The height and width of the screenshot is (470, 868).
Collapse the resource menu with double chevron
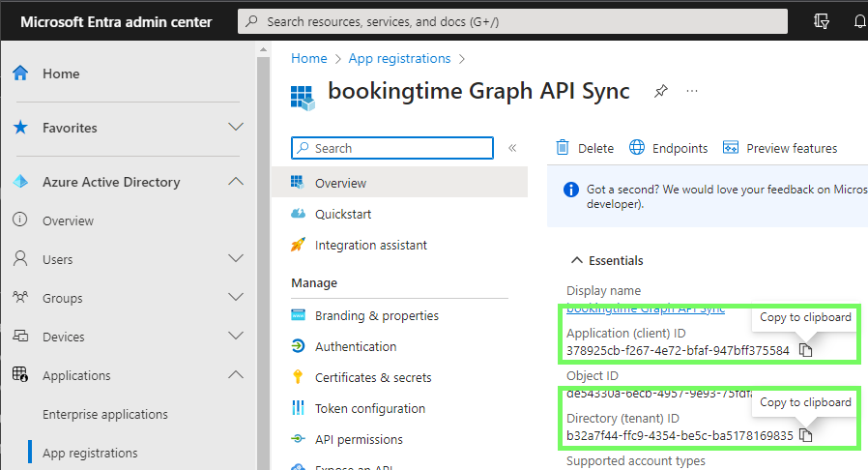(x=512, y=148)
